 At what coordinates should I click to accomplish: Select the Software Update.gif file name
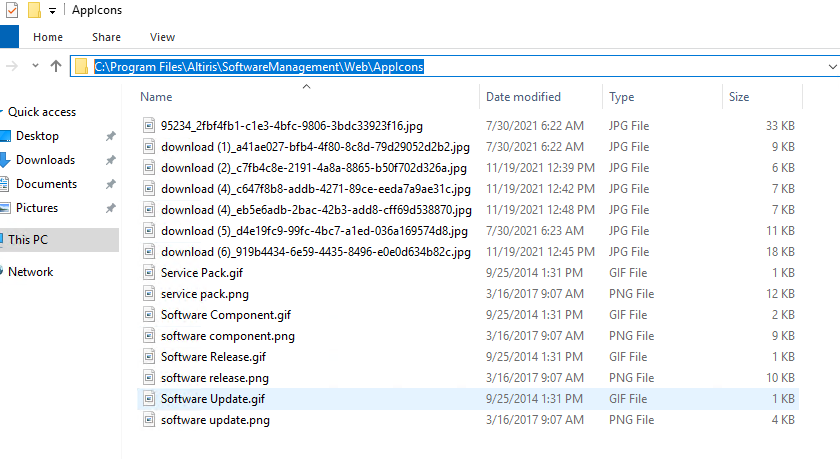[213, 398]
